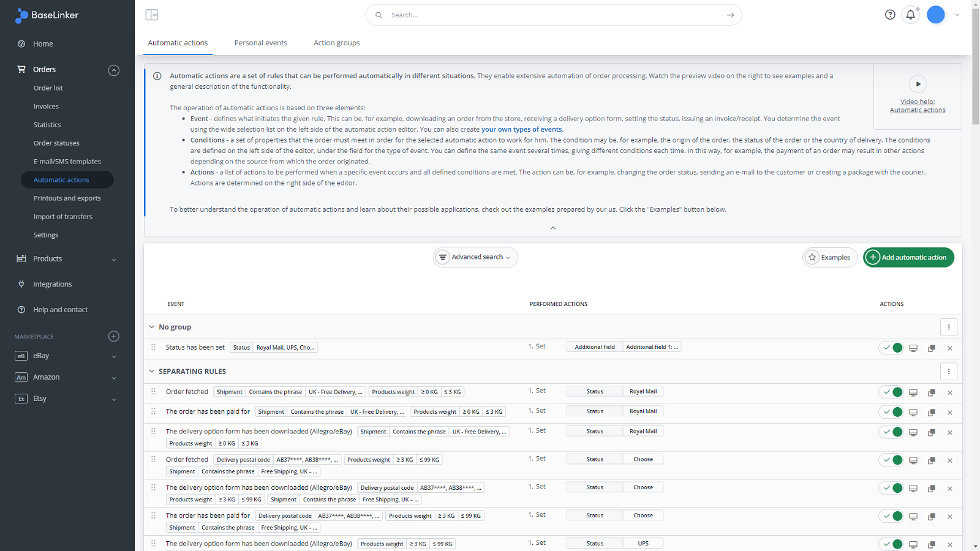Click the test icon for Status has been set rule
The image size is (980, 551).
point(913,348)
